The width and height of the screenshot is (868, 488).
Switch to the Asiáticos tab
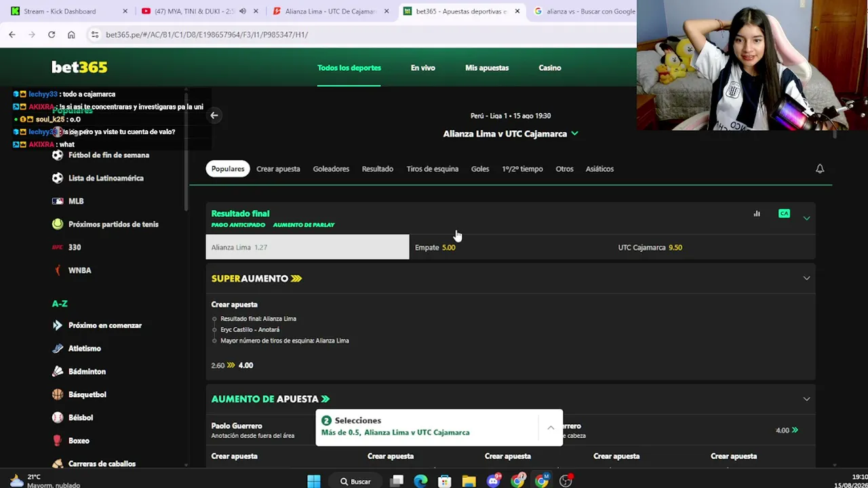coord(599,169)
